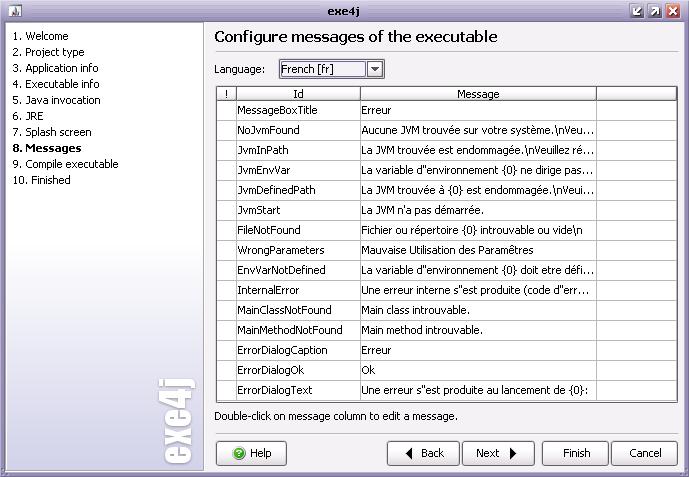
Task: Jump to the Splash screen step
Action: [51, 132]
